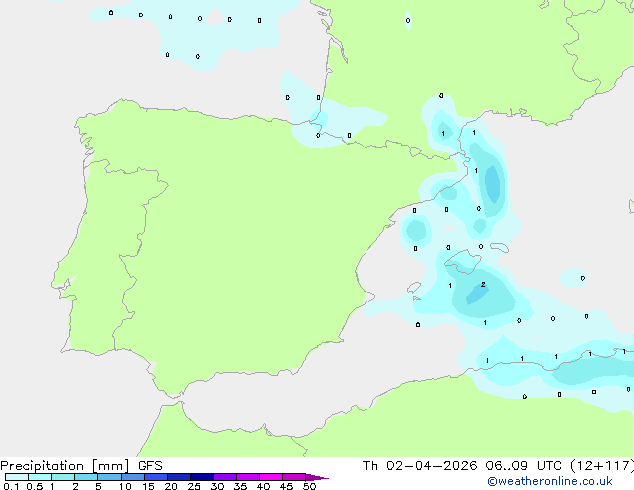
Task: Click the '(12+117)' forecast run text
Action: pos(602,466)
